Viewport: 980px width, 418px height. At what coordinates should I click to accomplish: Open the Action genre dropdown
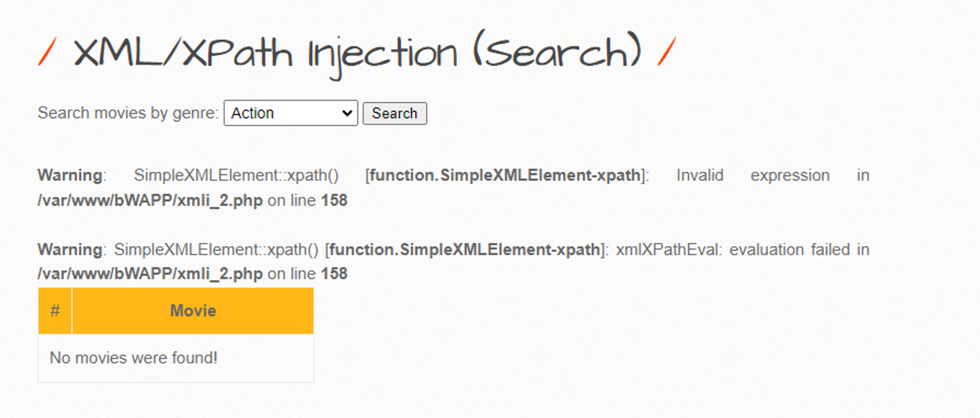coord(291,113)
